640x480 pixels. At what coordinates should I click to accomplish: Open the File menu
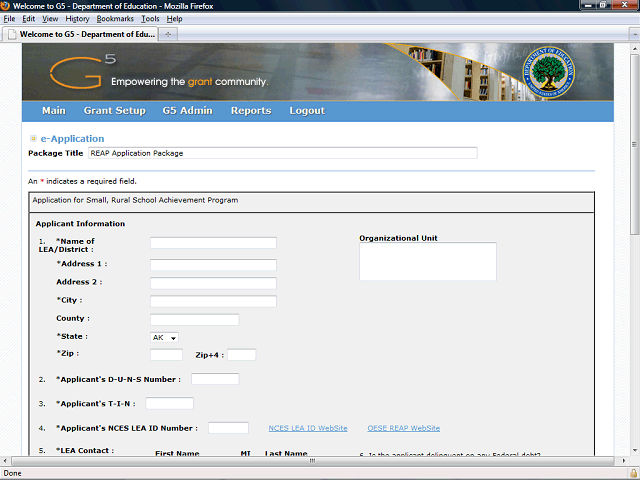9,19
